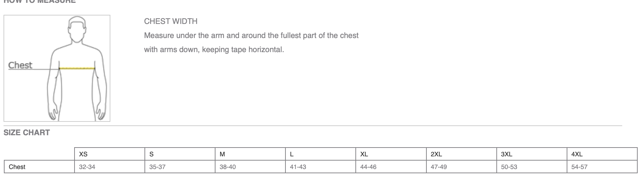Viewport: 644px width, 181px height.
Task: Click the 38-40 chest measurement cell
Action: (x=228, y=167)
